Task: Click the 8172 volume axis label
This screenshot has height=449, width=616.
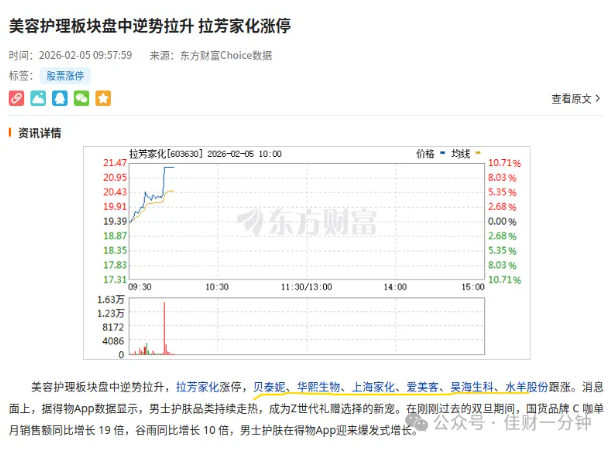Action: (x=113, y=327)
